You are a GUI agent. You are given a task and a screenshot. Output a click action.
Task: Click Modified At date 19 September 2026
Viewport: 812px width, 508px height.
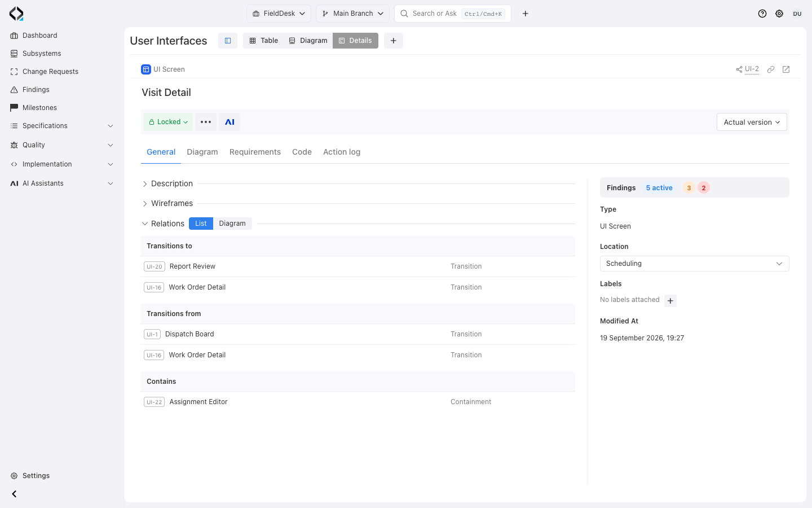tap(642, 338)
